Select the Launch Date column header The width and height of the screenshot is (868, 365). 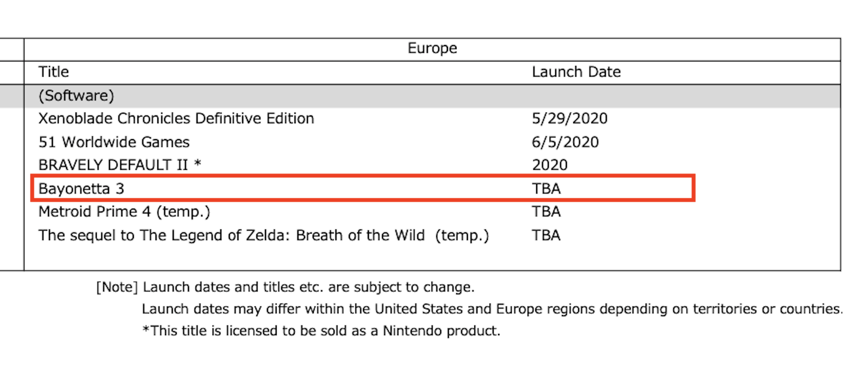pos(576,72)
